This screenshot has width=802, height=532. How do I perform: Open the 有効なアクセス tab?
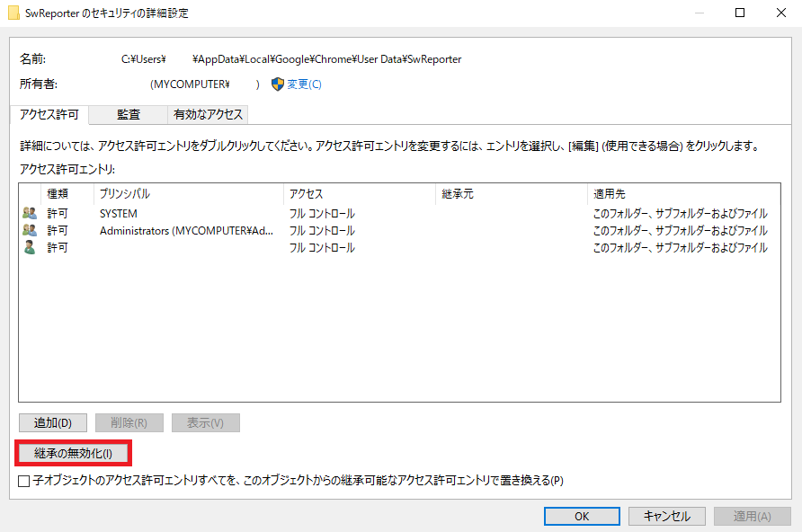pyautogui.click(x=208, y=114)
